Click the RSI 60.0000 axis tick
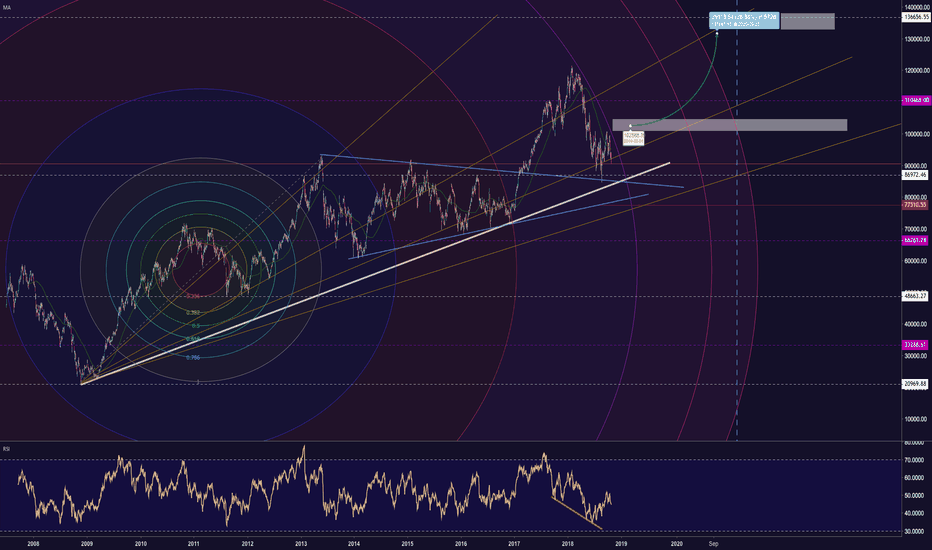This screenshot has width=932, height=550. coord(914,477)
